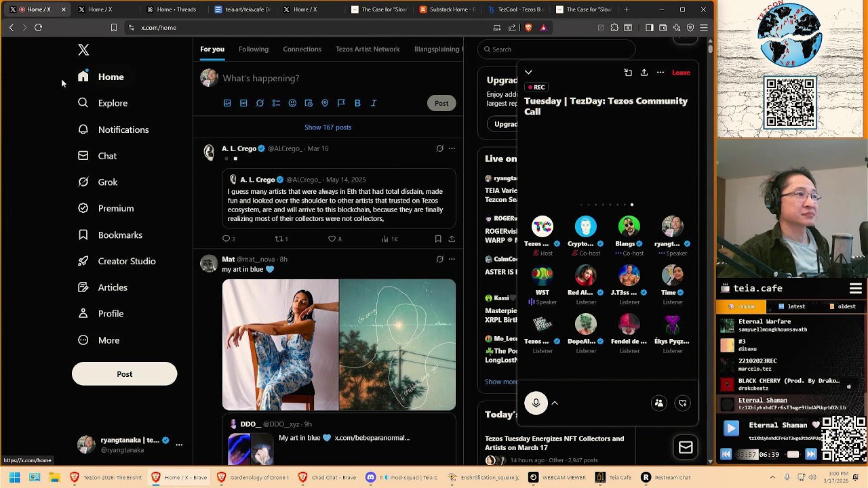The width and height of the screenshot is (868, 488).
Task: Open Grok from the sidebar
Action: 98,182
